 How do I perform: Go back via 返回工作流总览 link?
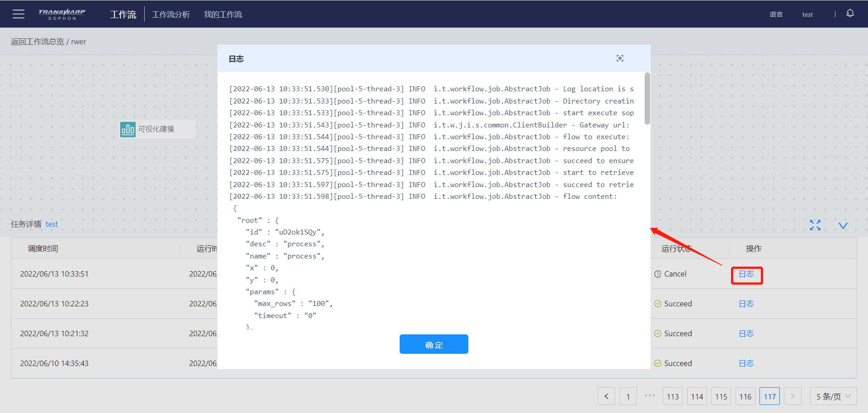(38, 42)
